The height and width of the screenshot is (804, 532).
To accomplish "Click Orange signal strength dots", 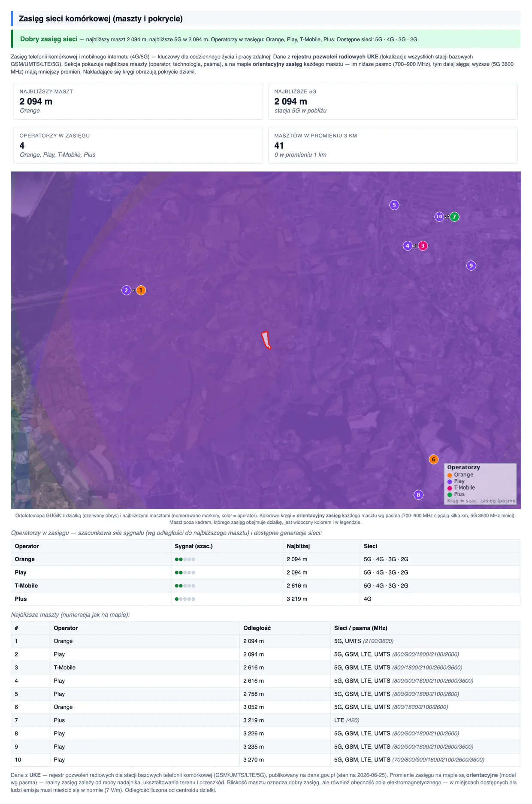I will click(185, 559).
